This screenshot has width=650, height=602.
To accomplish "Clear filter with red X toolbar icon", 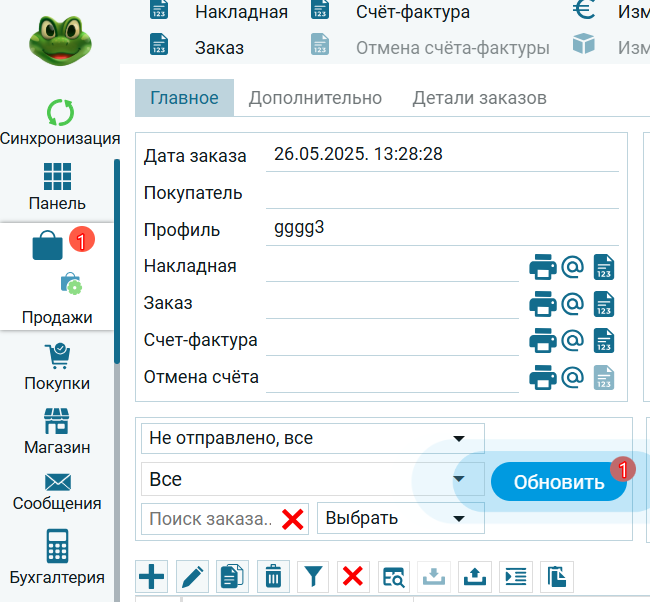I will click(353, 576).
